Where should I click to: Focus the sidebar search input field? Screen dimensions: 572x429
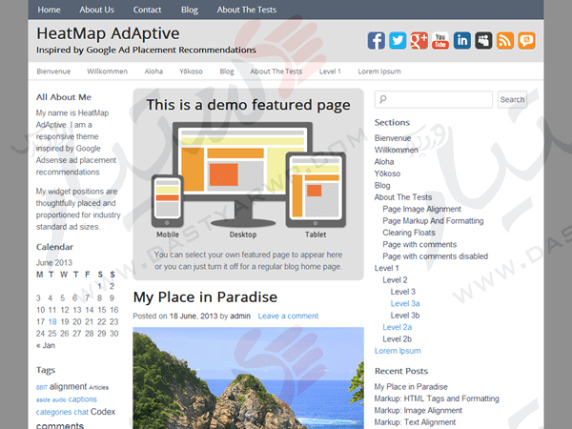click(x=433, y=99)
